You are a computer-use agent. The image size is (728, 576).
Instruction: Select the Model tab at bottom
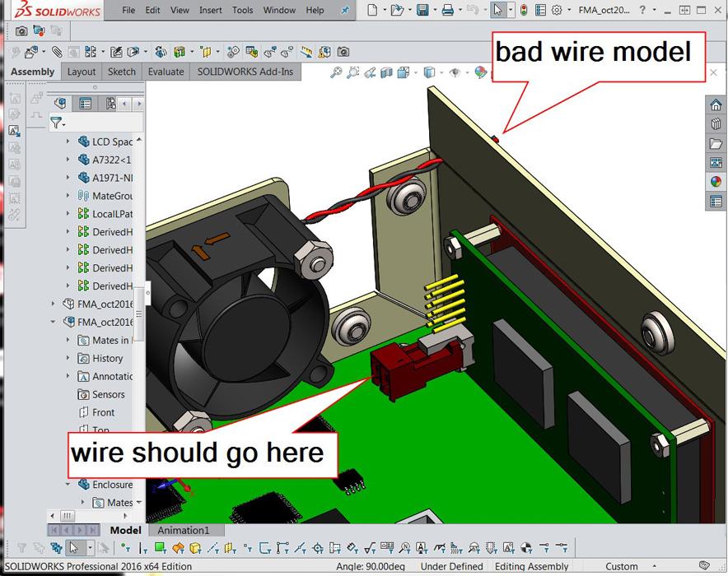coord(125,530)
